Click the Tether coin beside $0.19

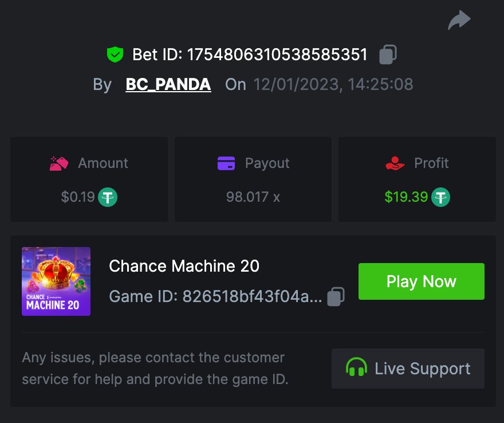108,197
